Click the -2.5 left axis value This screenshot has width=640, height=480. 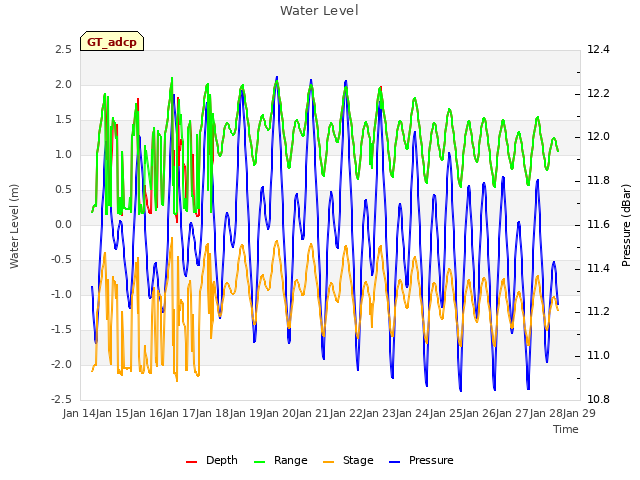point(61,399)
